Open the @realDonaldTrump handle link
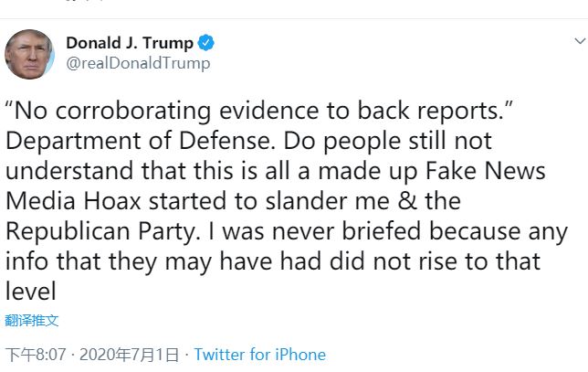This screenshot has width=588, height=372. coord(137,63)
